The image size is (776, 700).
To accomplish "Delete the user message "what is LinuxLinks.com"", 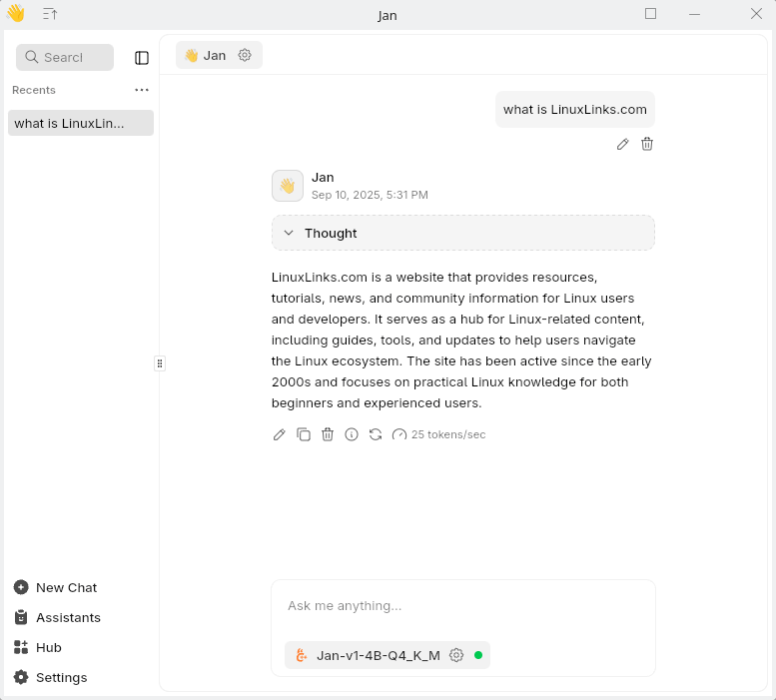I will coord(647,144).
